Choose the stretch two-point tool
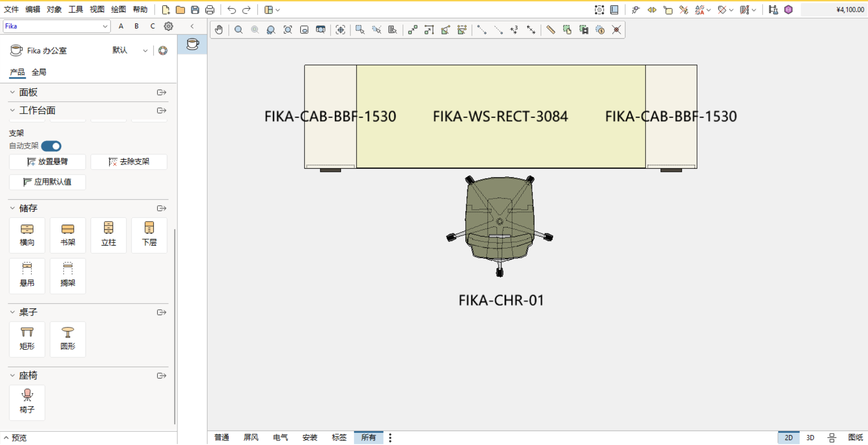Image resolution: width=868 pixels, height=445 pixels. coord(413,30)
